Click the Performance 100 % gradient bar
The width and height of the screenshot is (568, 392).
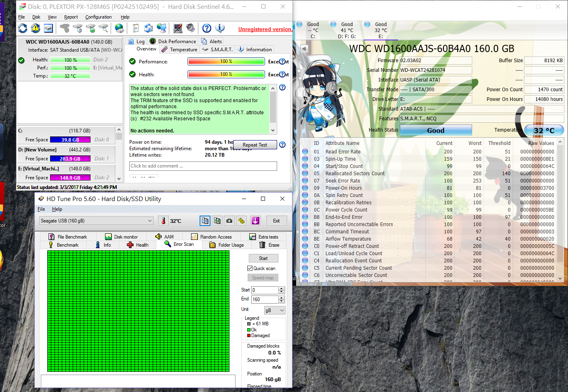click(226, 61)
